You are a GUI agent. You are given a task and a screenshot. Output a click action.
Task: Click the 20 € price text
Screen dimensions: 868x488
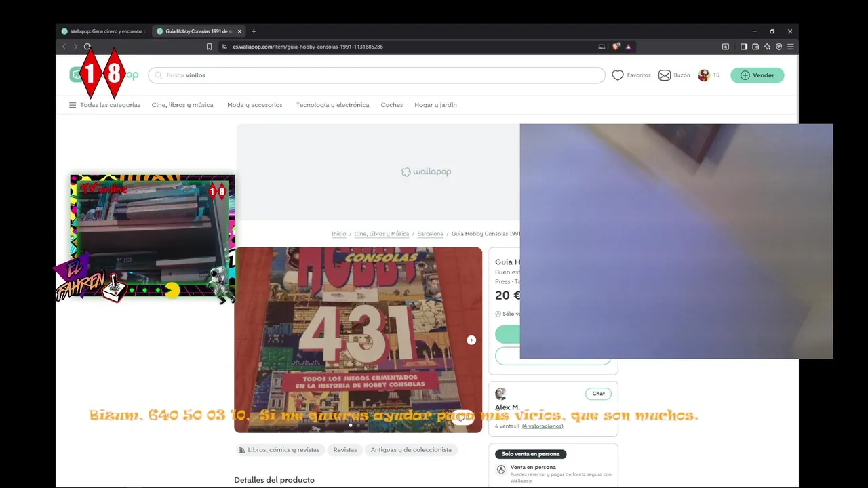(507, 296)
